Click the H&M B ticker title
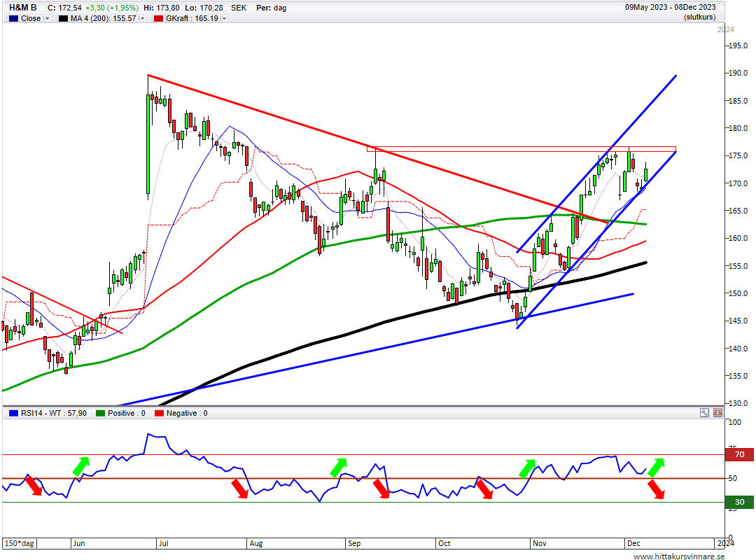This screenshot has width=756, height=560. [x=22, y=8]
